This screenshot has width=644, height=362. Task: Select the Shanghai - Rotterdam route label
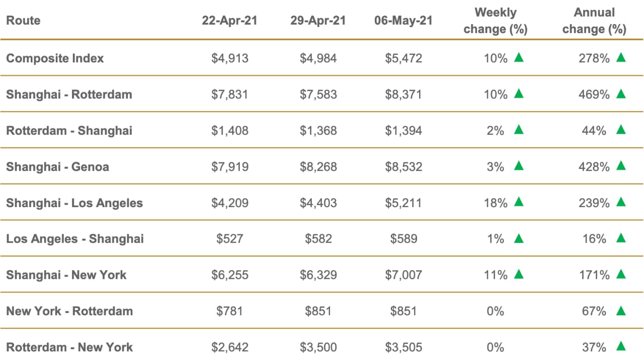69,95
